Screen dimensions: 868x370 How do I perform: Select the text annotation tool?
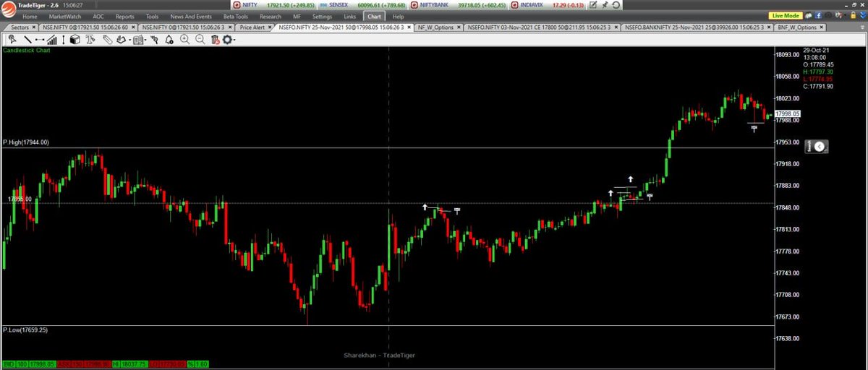pos(91,40)
